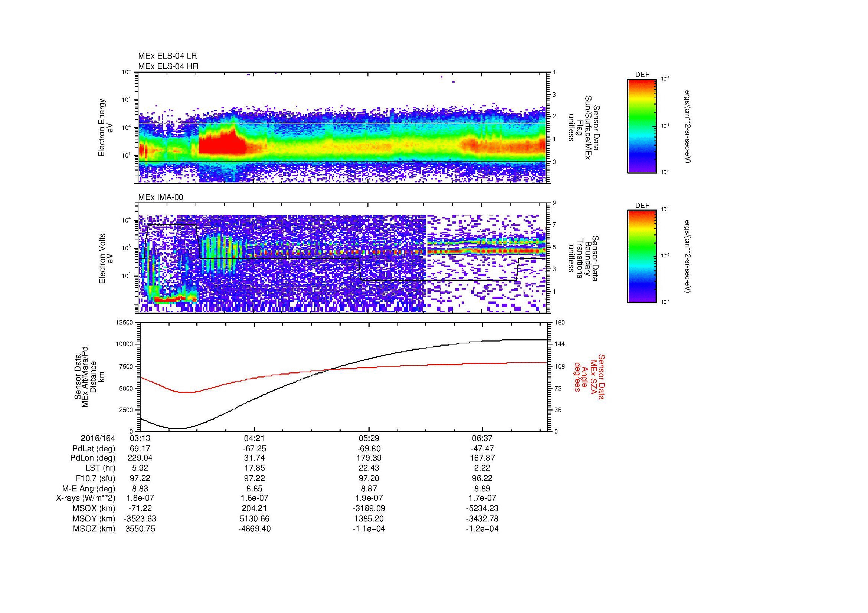868x613 pixels.
Task: Click the '04:21' time tick label
Action: tap(255, 438)
